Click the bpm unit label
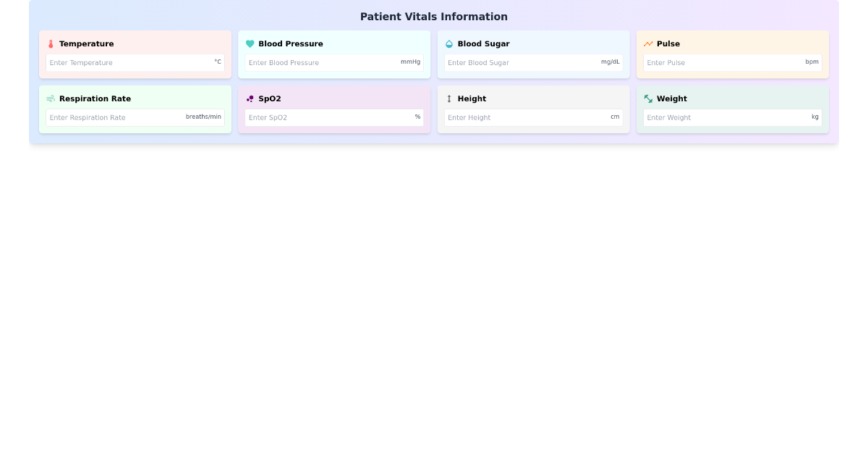 click(x=812, y=62)
